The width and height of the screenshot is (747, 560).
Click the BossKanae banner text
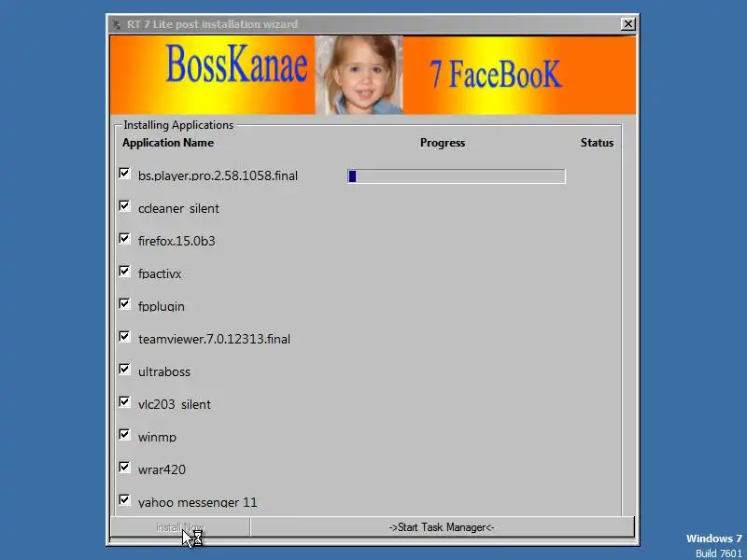(237, 63)
